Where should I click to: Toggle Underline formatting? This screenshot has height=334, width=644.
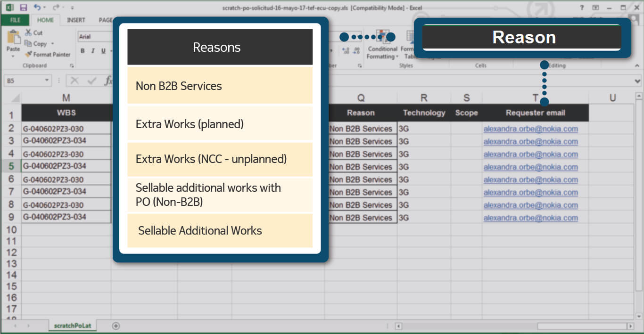click(x=103, y=51)
